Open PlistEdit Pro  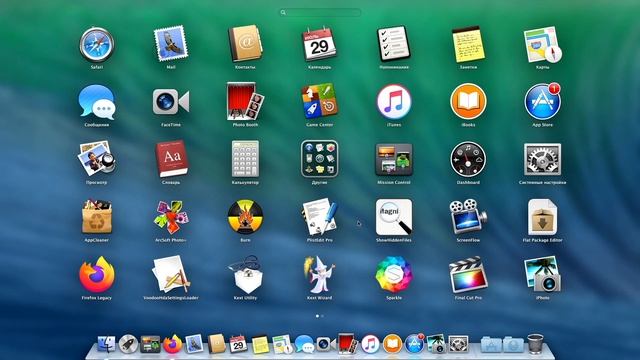[x=319, y=216]
